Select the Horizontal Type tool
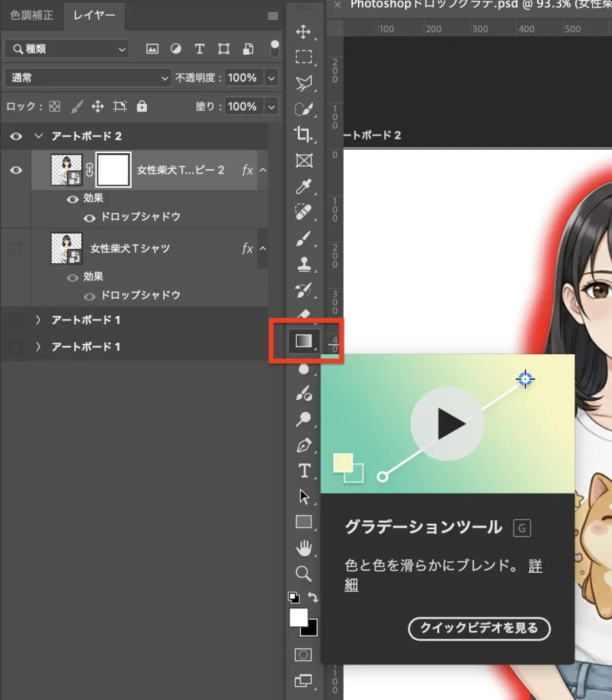 point(303,471)
